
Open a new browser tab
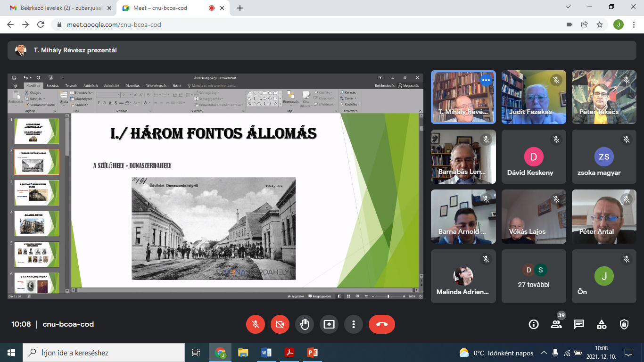240,8
